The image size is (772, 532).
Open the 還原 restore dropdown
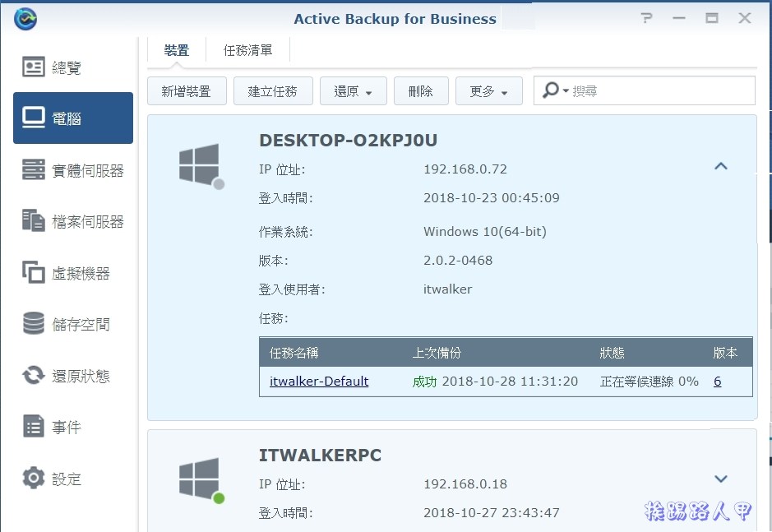(353, 90)
